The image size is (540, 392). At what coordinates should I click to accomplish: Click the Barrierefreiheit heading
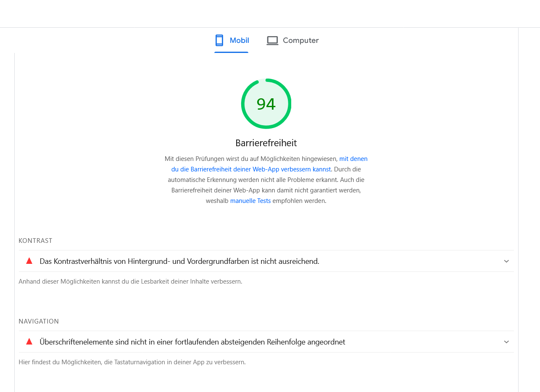tap(266, 143)
